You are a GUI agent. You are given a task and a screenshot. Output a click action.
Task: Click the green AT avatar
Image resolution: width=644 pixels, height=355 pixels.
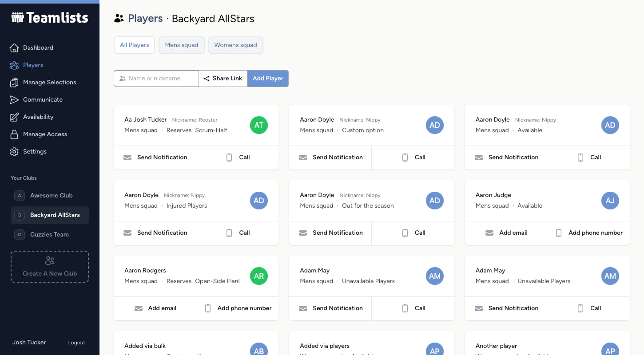point(259,125)
